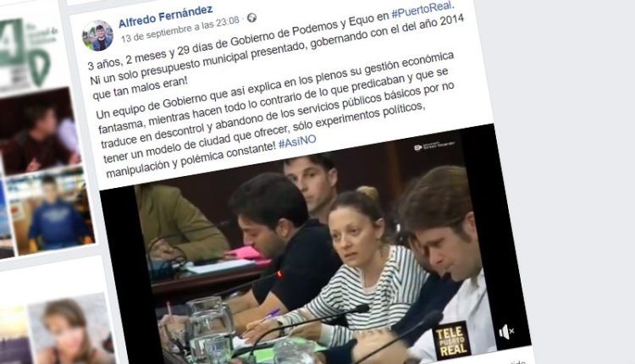635x364 pixels.
Task: Open the sunset photo thumbnail at bottom-left
Action: (x=15, y=336)
